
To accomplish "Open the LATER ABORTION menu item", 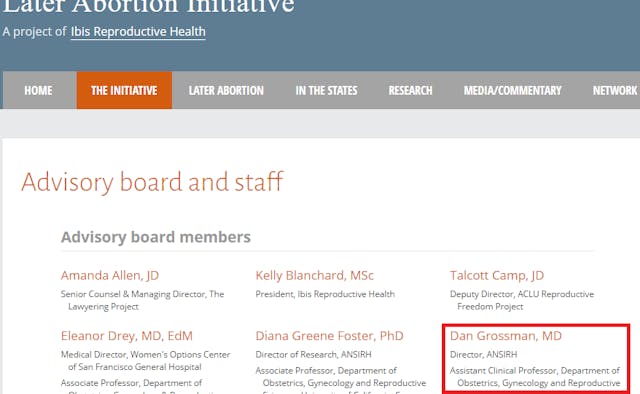I will tap(226, 90).
